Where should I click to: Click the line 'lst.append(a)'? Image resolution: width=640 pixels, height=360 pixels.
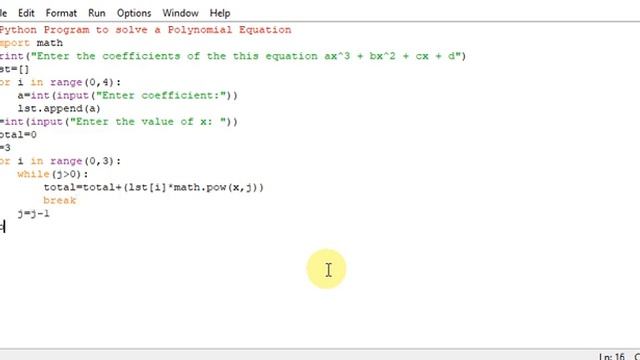pos(59,109)
